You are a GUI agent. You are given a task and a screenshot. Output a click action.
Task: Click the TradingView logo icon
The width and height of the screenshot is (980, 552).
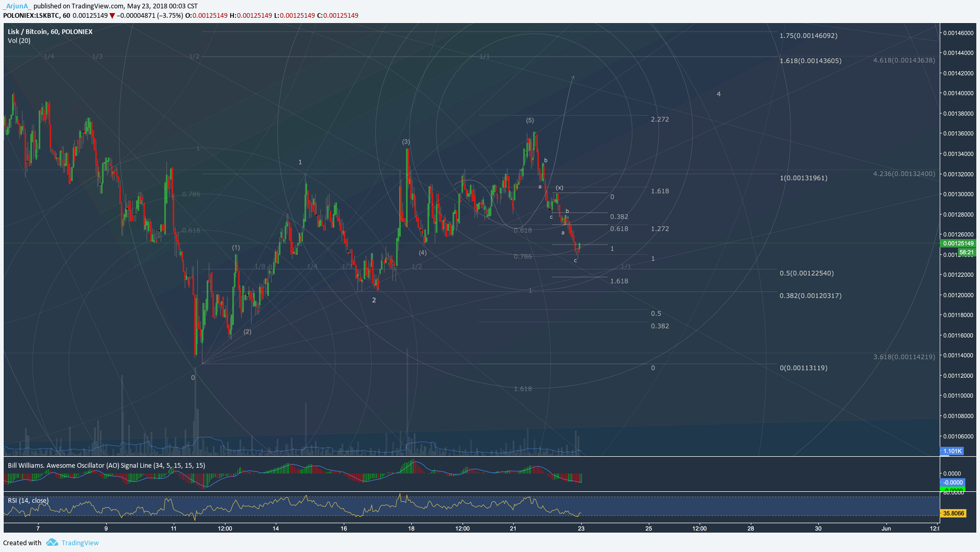pyautogui.click(x=52, y=543)
